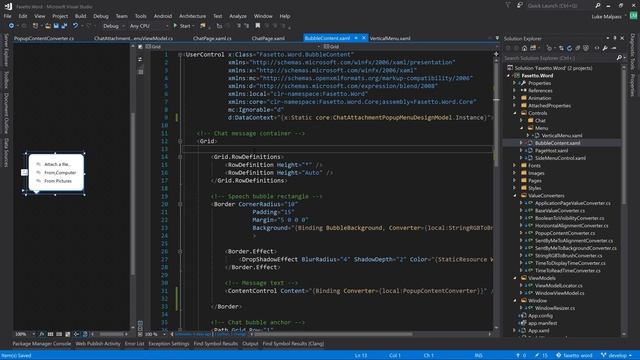Expand the Properties node in Solution Explorer
The image size is (640, 360).
click(515, 83)
